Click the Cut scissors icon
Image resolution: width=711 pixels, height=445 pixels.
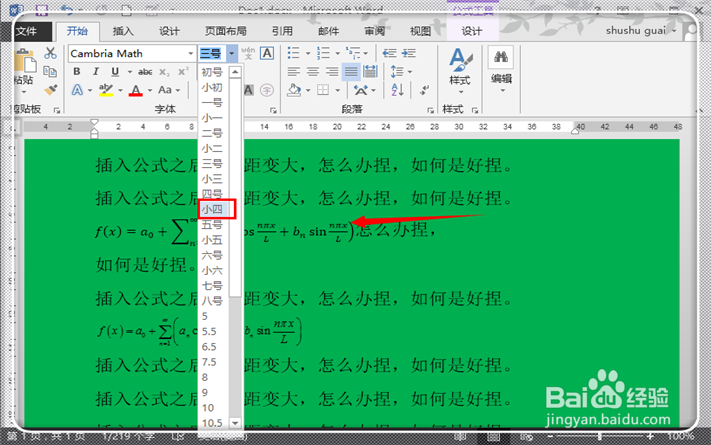tap(50, 53)
